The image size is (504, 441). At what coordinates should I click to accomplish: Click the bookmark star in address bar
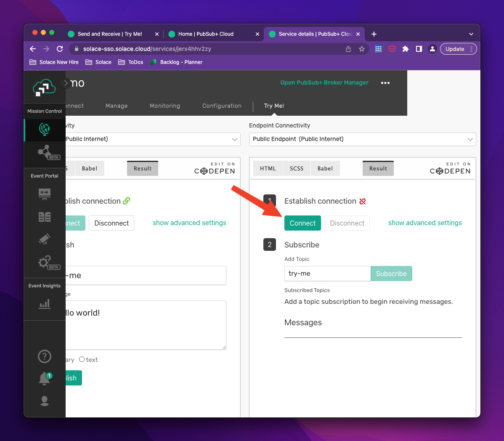pos(362,49)
